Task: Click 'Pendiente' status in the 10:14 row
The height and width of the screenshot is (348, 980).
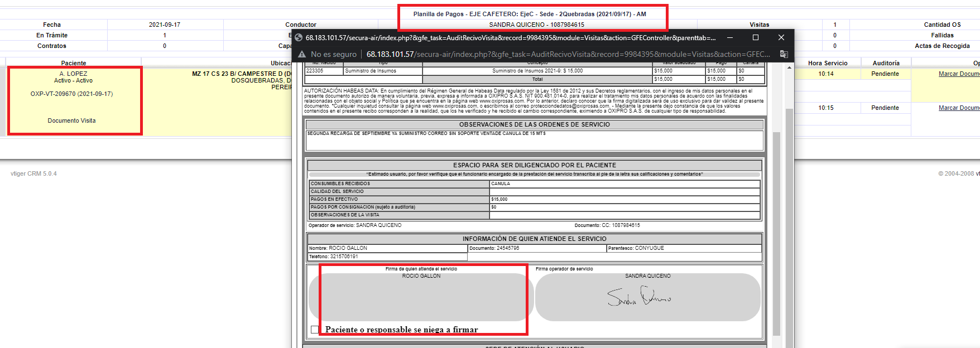Action: coord(885,74)
